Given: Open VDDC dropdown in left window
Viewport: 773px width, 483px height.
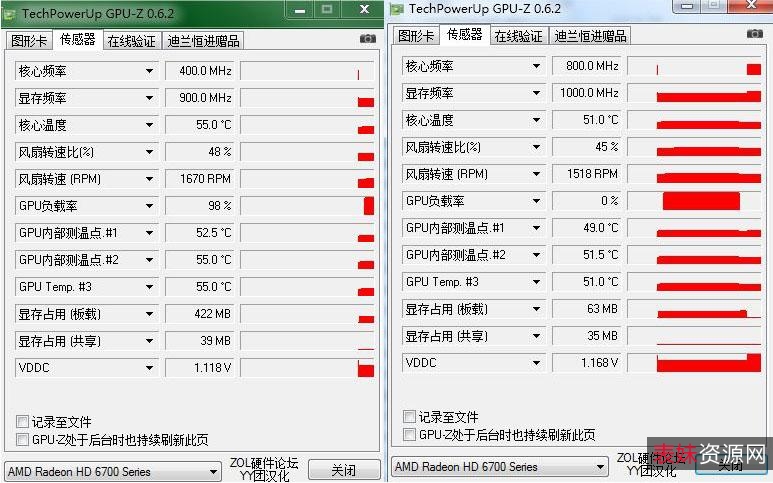Looking at the screenshot, I should coord(86,368).
